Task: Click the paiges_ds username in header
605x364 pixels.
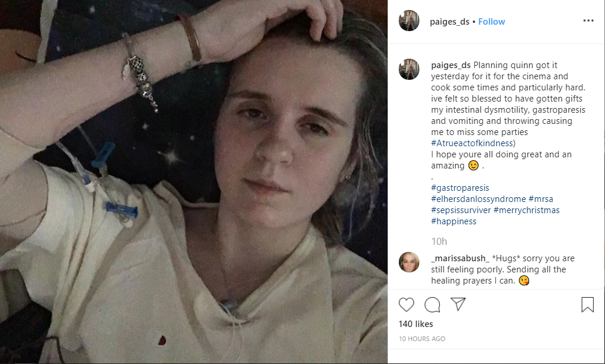Action: tap(449, 22)
